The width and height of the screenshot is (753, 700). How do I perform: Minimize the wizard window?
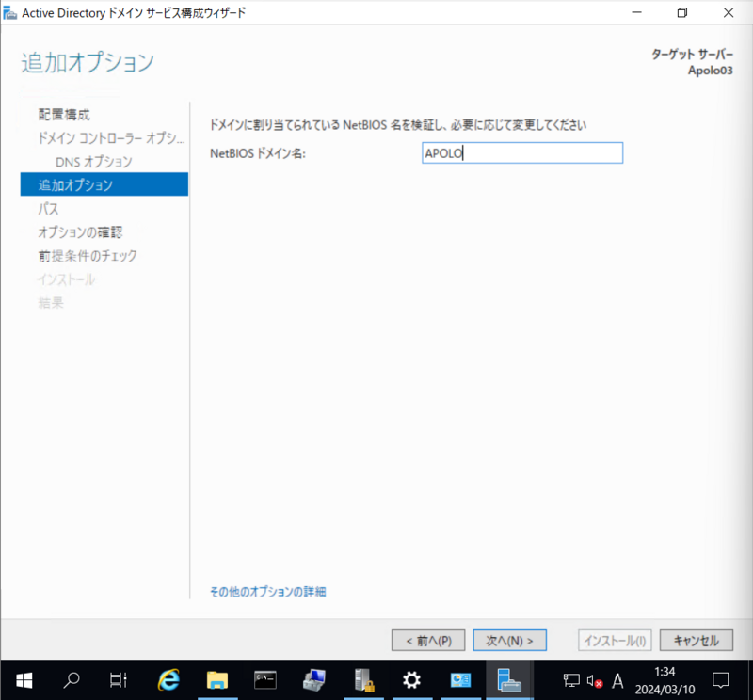(x=637, y=12)
